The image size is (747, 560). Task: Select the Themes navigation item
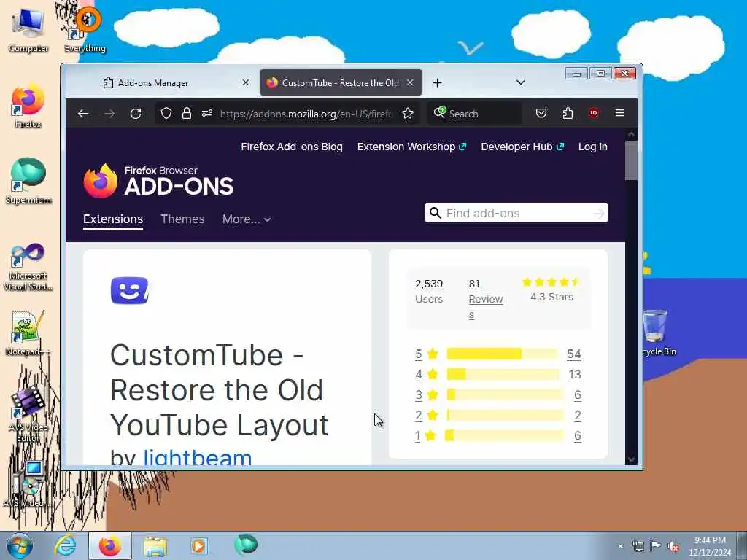182,219
